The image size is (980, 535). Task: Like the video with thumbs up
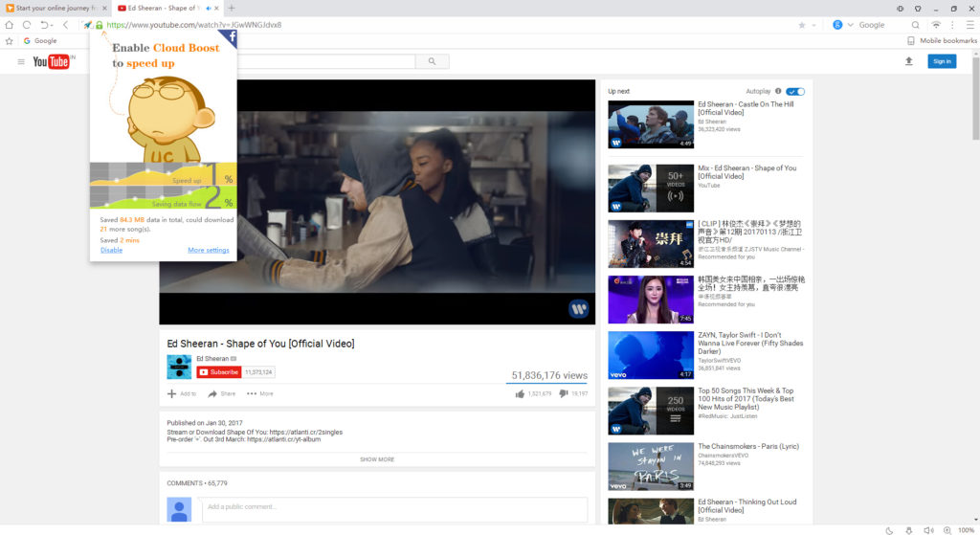click(x=520, y=393)
